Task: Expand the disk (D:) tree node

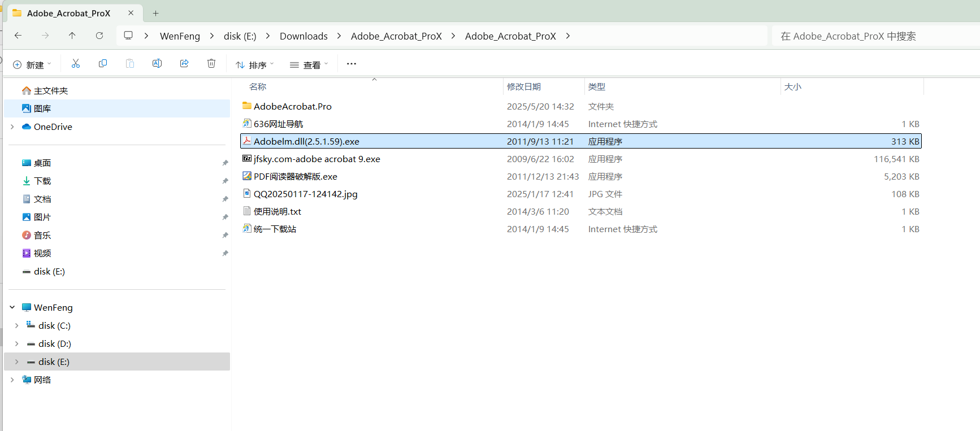Action: pyautogui.click(x=17, y=343)
